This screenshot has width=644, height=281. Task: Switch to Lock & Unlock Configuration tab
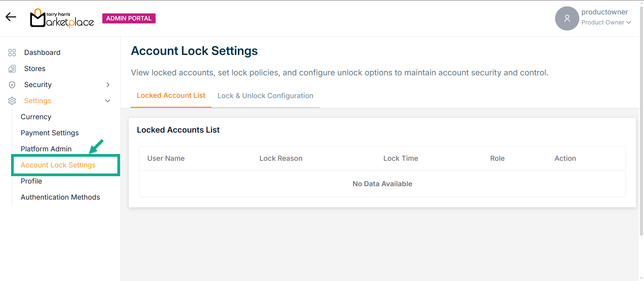tap(265, 96)
